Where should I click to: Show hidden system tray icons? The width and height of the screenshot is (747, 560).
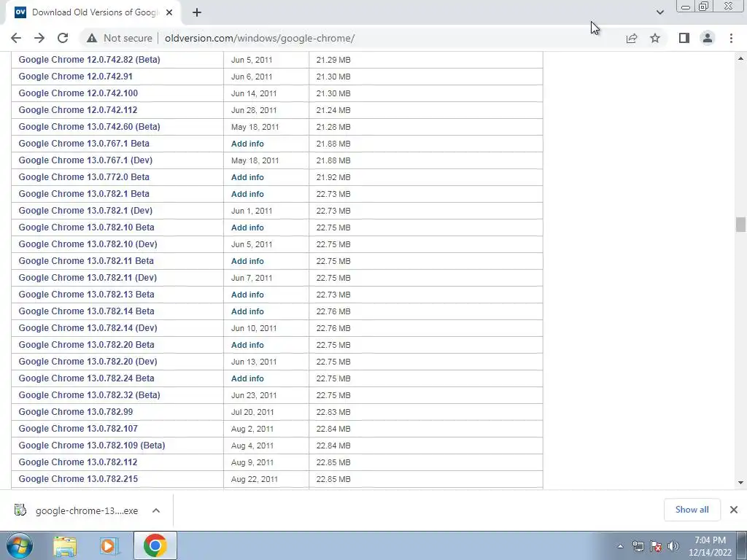point(620,546)
